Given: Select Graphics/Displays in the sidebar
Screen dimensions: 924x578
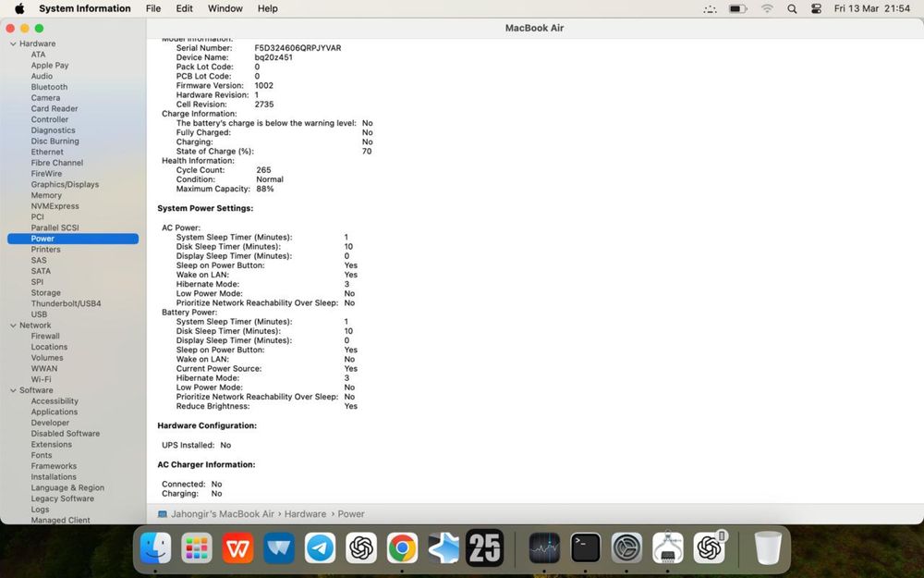Looking at the screenshot, I should tap(65, 185).
